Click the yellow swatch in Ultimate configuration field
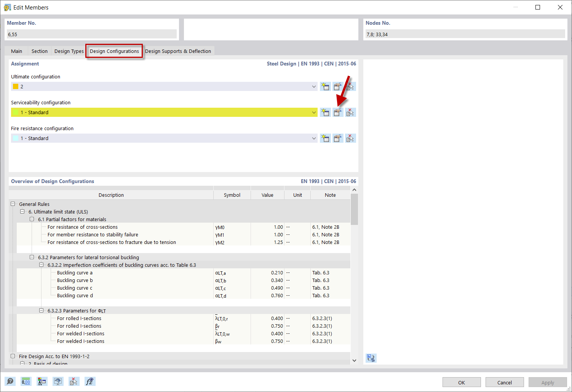The width and height of the screenshot is (572, 392). click(x=16, y=86)
